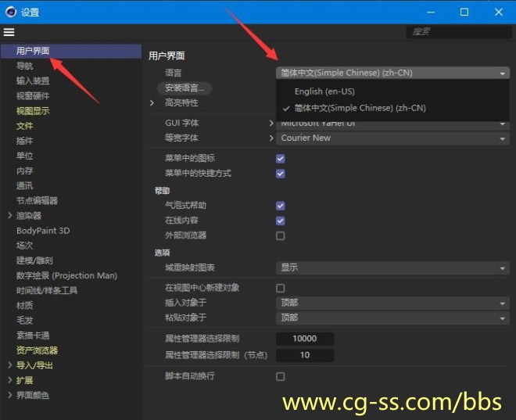Viewport: 516px width, 420px height.
Task: Enable 外部浏览器 checkbox
Action: pyautogui.click(x=281, y=235)
